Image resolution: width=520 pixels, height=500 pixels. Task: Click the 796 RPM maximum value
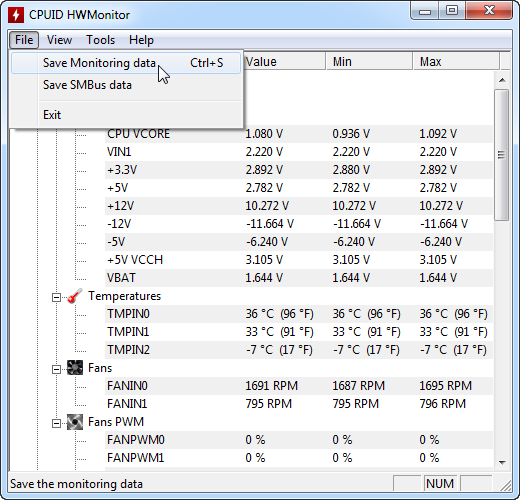pos(442,404)
